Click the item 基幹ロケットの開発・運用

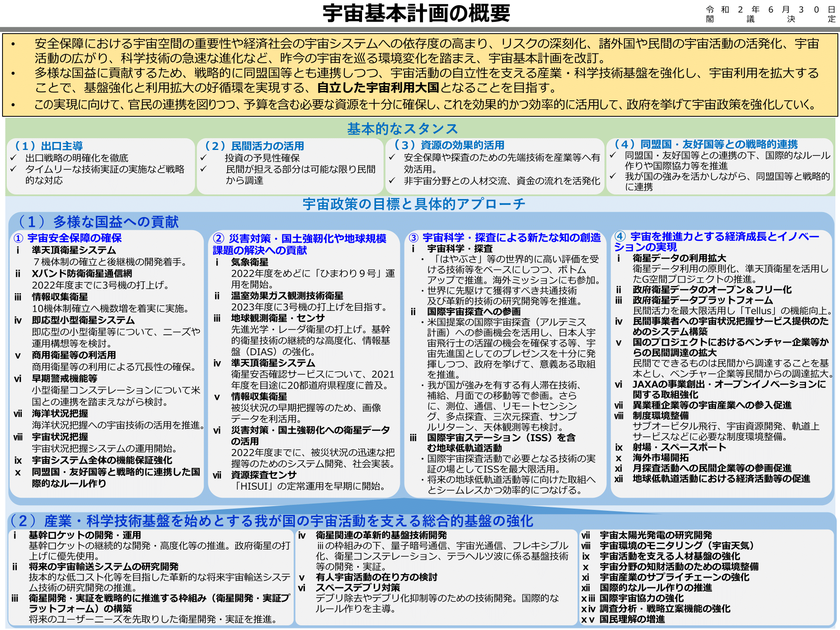[x=85, y=535]
